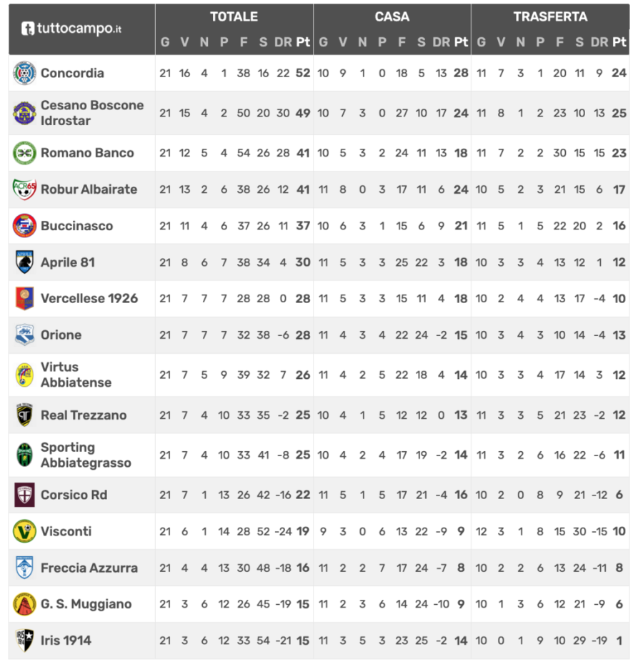The image size is (643, 672).
Task: Select the CASA header section
Action: (x=392, y=16)
